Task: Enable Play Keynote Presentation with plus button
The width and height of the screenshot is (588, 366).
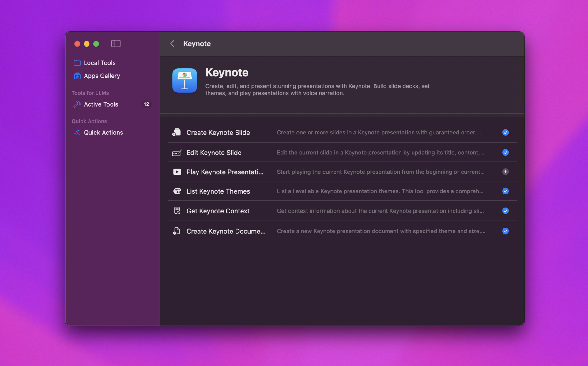Action: pos(505,172)
